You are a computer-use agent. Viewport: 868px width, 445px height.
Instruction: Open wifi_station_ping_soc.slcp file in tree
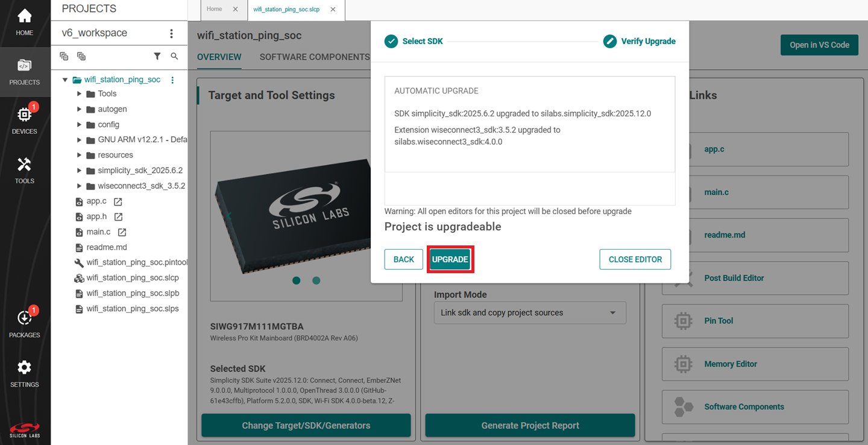point(132,278)
